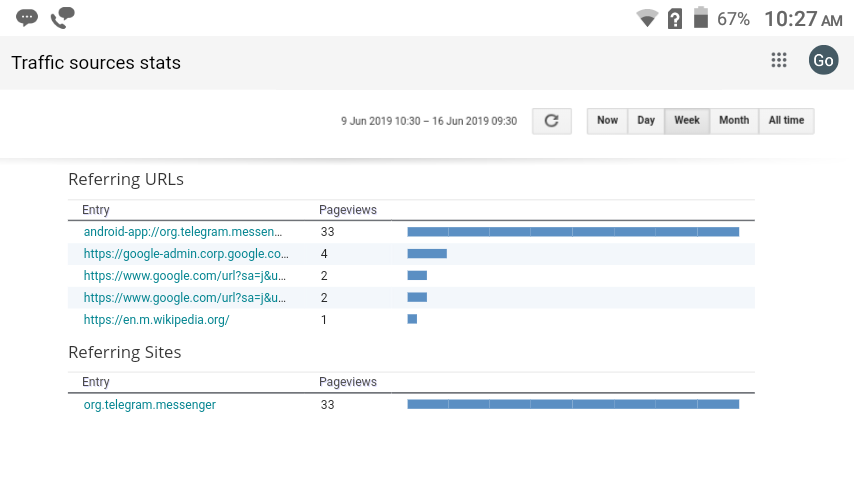
Task: Select the All time range
Action: [x=786, y=120]
